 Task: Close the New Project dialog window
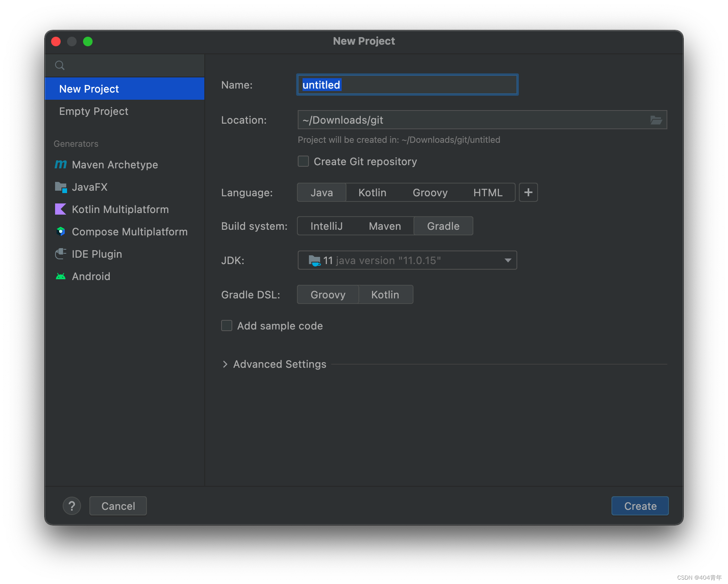[x=56, y=41]
